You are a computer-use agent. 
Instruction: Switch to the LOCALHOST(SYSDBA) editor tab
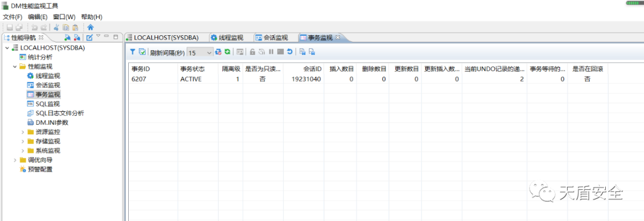[166, 38]
